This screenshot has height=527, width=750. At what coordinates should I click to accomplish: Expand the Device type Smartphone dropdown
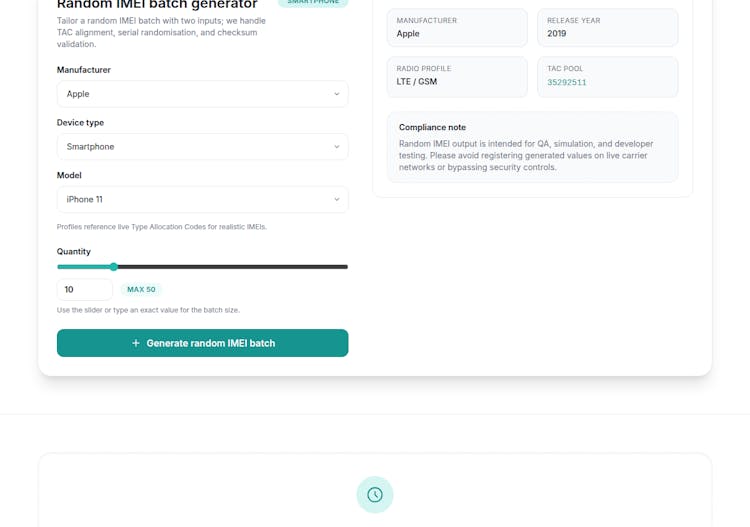click(202, 147)
